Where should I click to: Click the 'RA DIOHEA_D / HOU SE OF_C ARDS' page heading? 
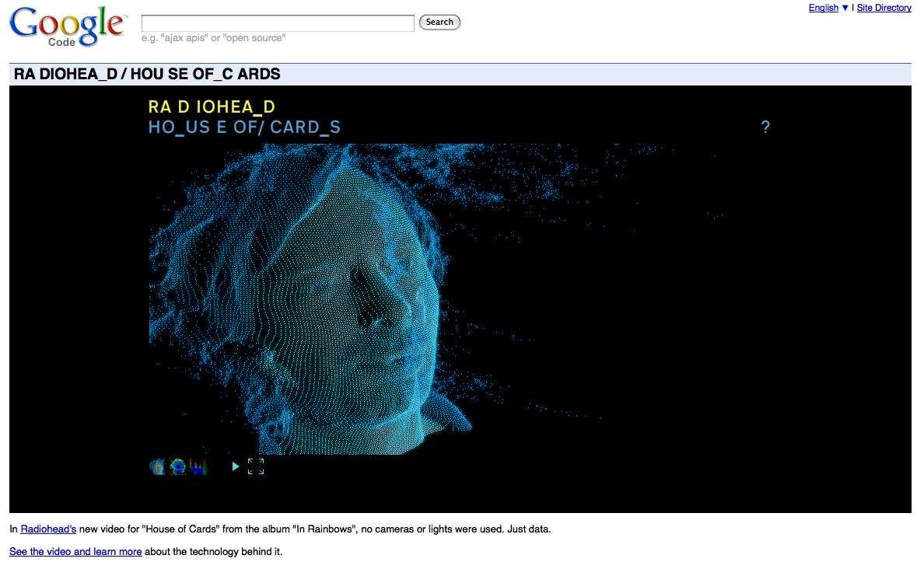pyautogui.click(x=147, y=74)
